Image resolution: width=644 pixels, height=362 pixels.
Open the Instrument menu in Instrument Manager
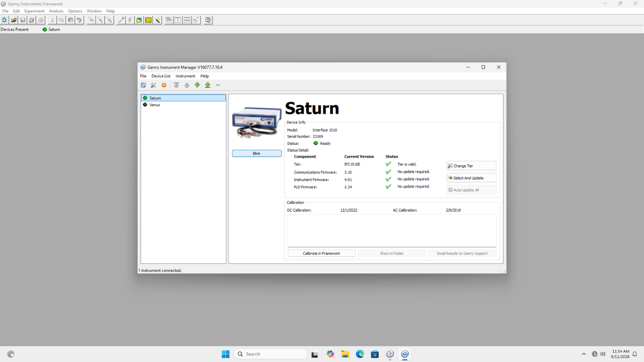(x=186, y=76)
